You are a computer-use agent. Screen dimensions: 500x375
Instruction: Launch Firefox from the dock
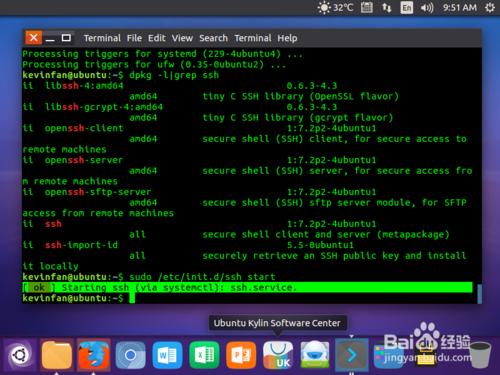click(94, 355)
